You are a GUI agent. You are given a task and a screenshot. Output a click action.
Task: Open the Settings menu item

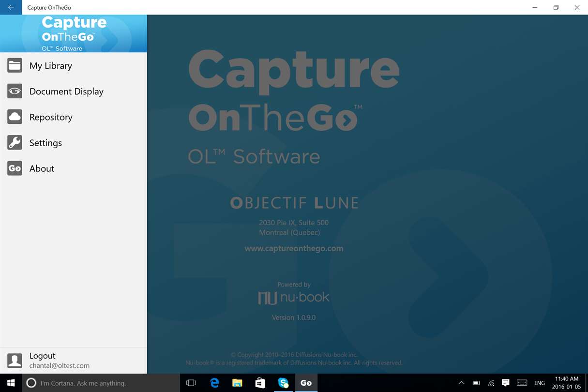(74, 142)
